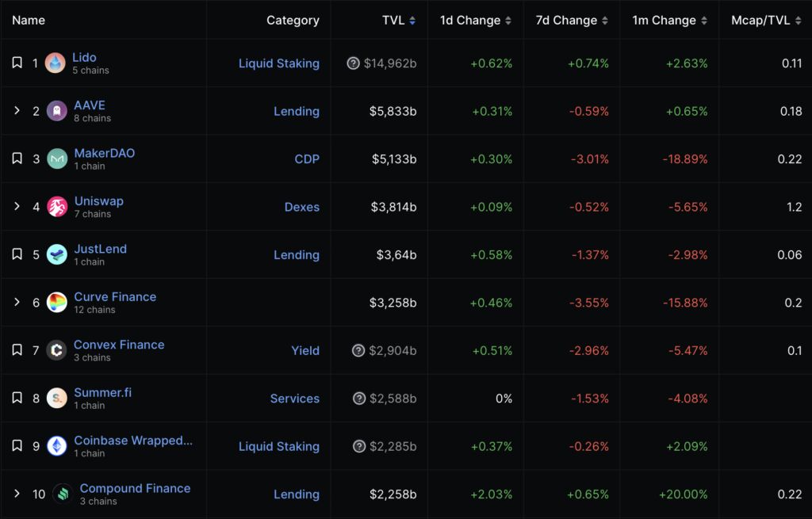
Task: Click the Lido protocol logo icon
Action: [56, 63]
